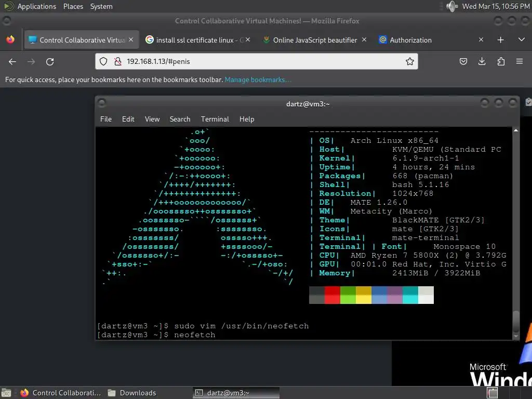Click the red color block in neofetch
532x399 pixels.
pos(332,295)
